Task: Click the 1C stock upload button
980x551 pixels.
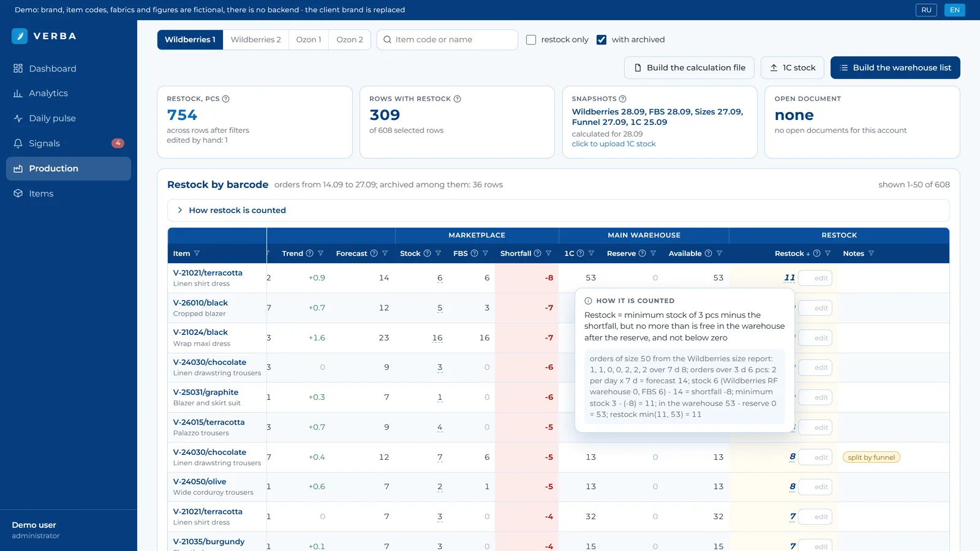Action: 793,68
